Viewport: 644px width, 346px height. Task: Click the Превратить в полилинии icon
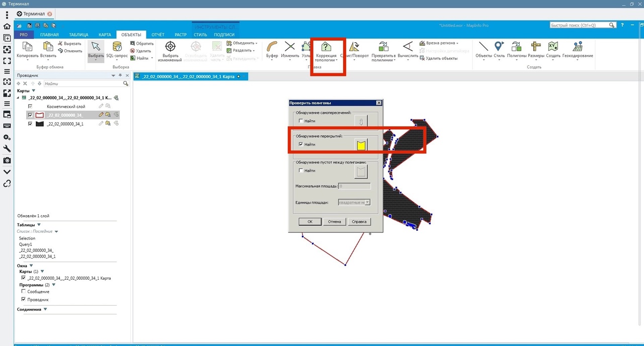point(383,47)
